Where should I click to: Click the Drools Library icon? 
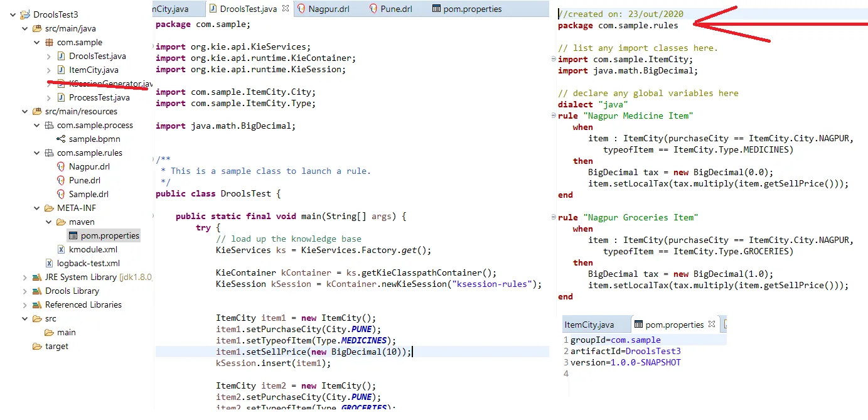[37, 291]
